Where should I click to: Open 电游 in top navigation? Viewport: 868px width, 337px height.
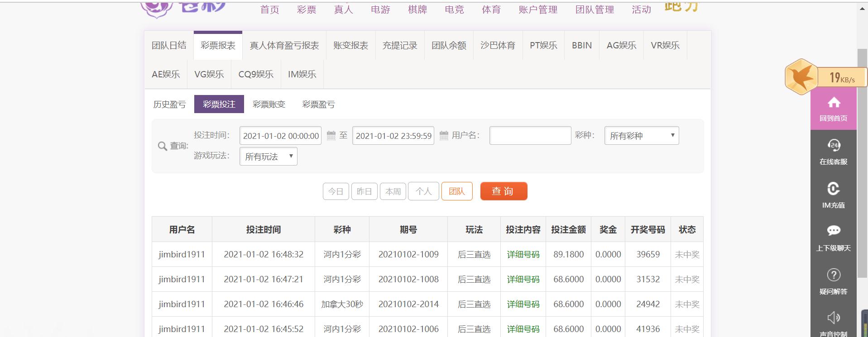(x=380, y=9)
